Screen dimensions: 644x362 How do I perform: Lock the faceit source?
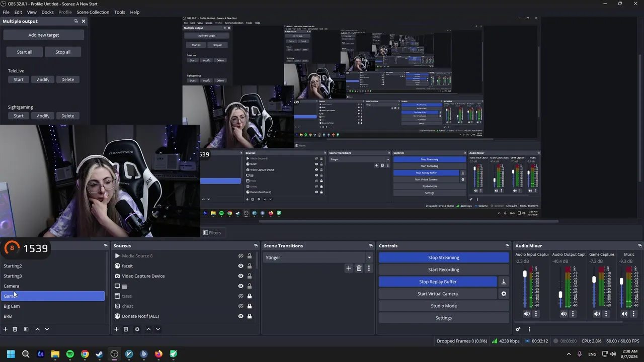pyautogui.click(x=249, y=266)
